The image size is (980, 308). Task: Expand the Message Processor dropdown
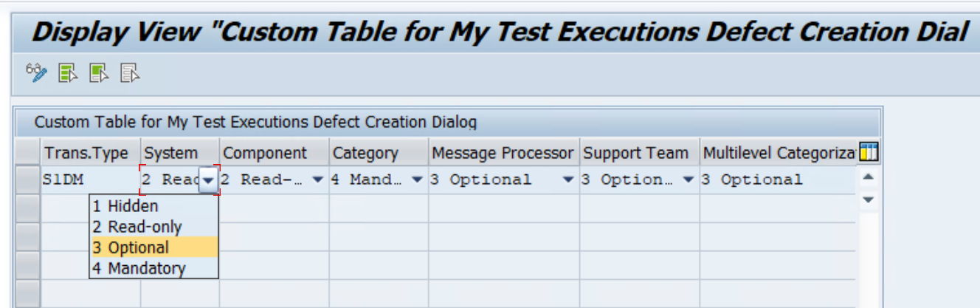point(567,179)
